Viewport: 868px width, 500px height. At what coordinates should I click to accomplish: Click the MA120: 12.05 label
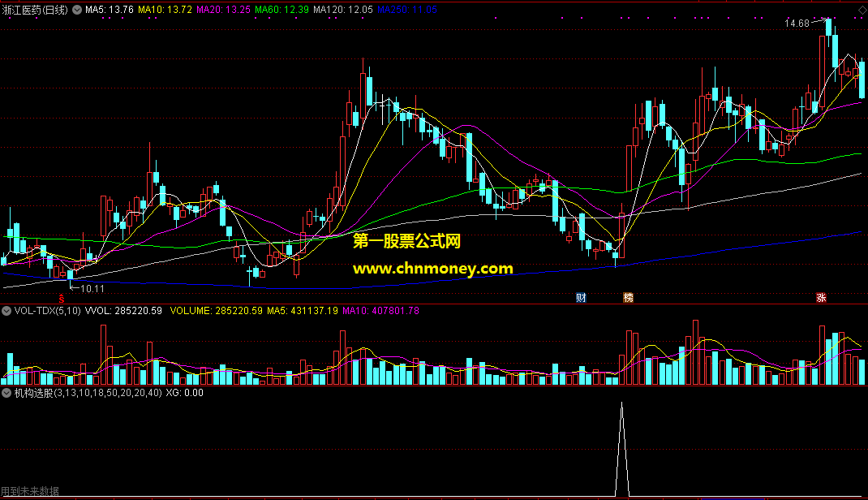(x=342, y=10)
